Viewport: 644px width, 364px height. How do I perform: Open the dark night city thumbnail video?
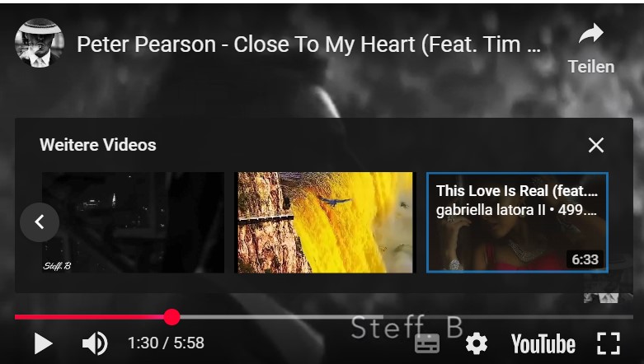tap(133, 222)
